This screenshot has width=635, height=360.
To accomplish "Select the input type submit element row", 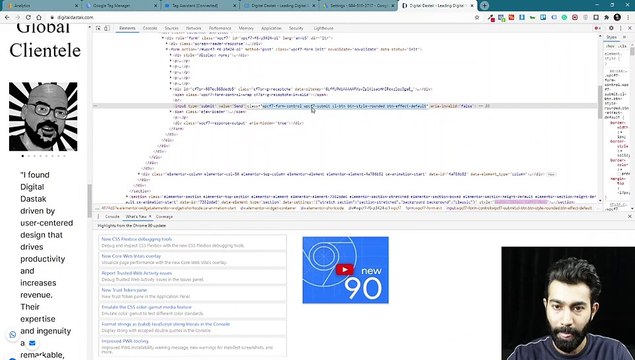I will coord(345,106).
